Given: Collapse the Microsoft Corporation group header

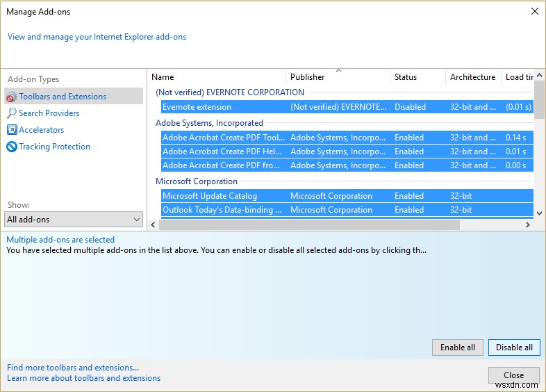Looking at the screenshot, I should (x=197, y=181).
